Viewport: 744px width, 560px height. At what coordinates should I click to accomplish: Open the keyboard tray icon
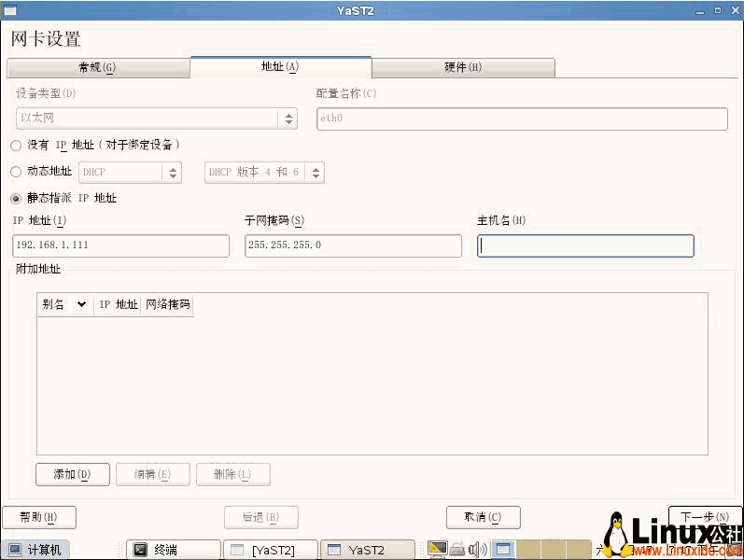coord(457,549)
